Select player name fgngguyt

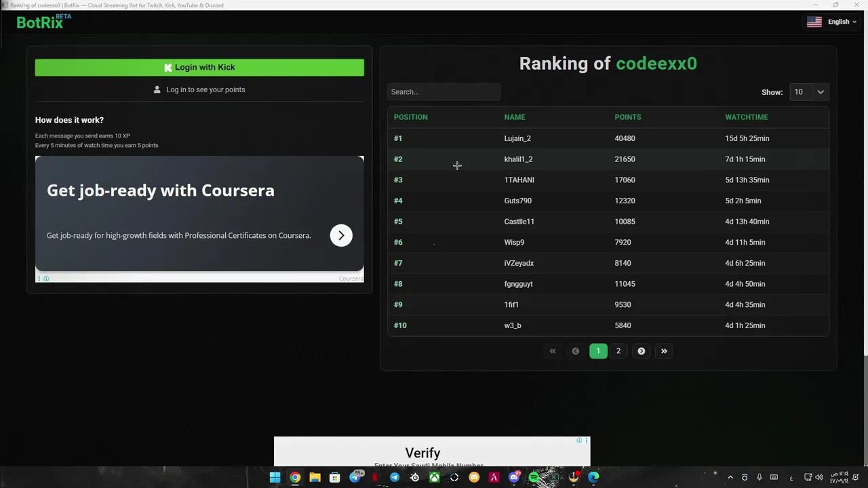pyautogui.click(x=519, y=284)
